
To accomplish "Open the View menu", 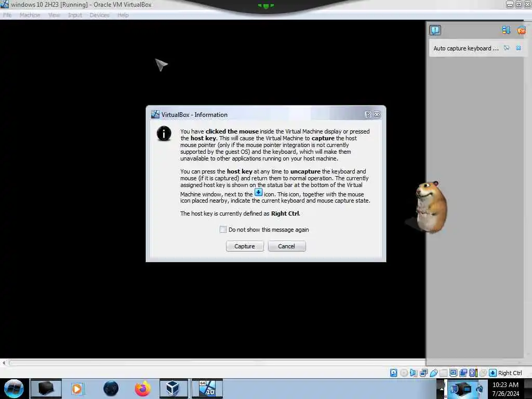I will pyautogui.click(x=54, y=15).
